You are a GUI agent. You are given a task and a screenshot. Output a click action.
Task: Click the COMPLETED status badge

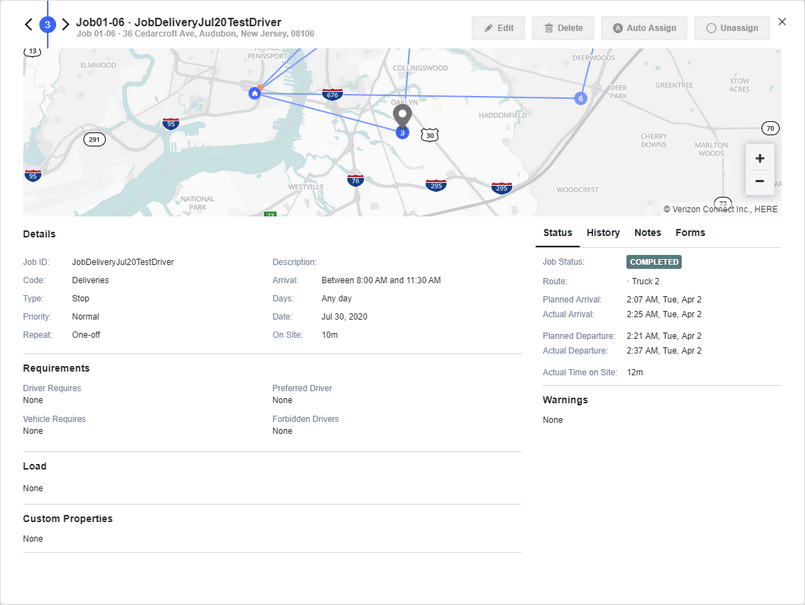click(x=654, y=261)
